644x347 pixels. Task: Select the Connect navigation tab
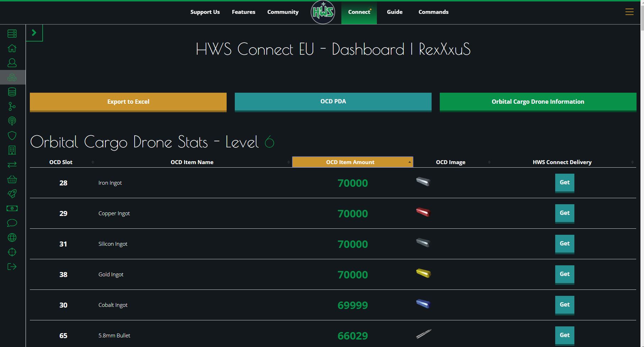coord(359,12)
